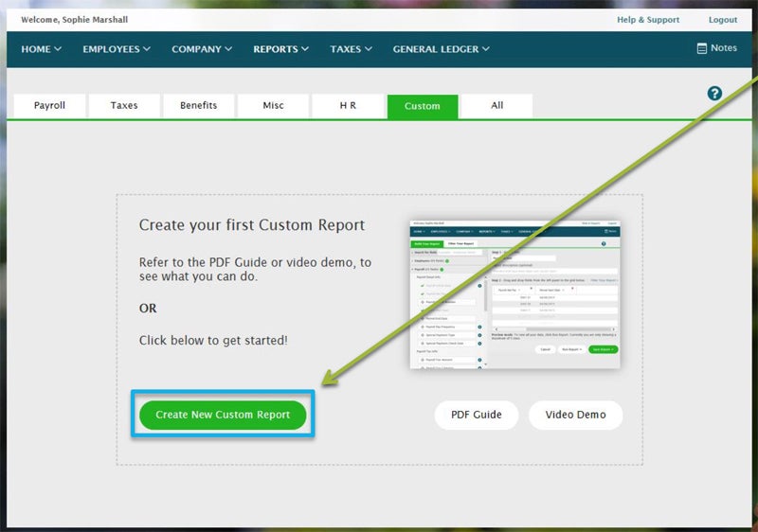Click the Logout link
This screenshot has width=758, height=532.
(723, 20)
